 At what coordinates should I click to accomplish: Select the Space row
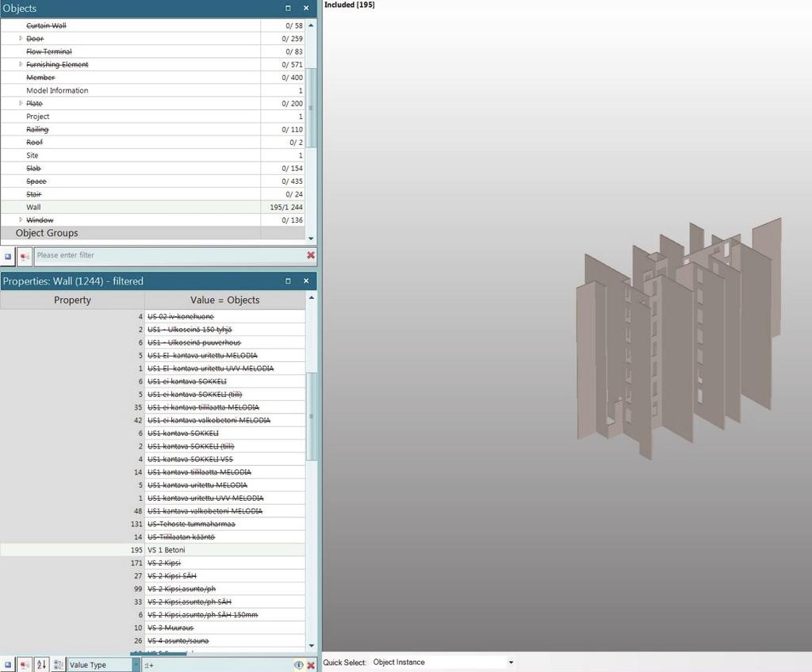pyautogui.click(x=153, y=181)
